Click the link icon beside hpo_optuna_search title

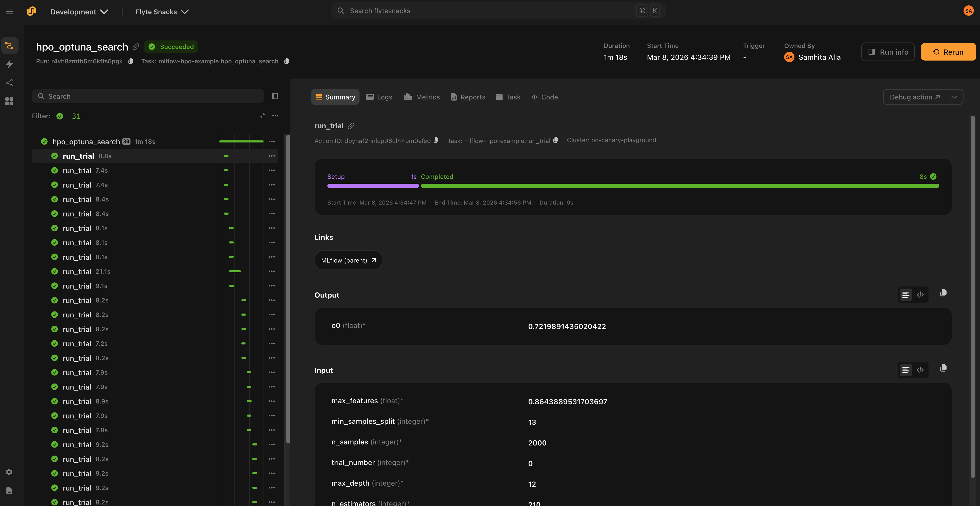(x=136, y=47)
